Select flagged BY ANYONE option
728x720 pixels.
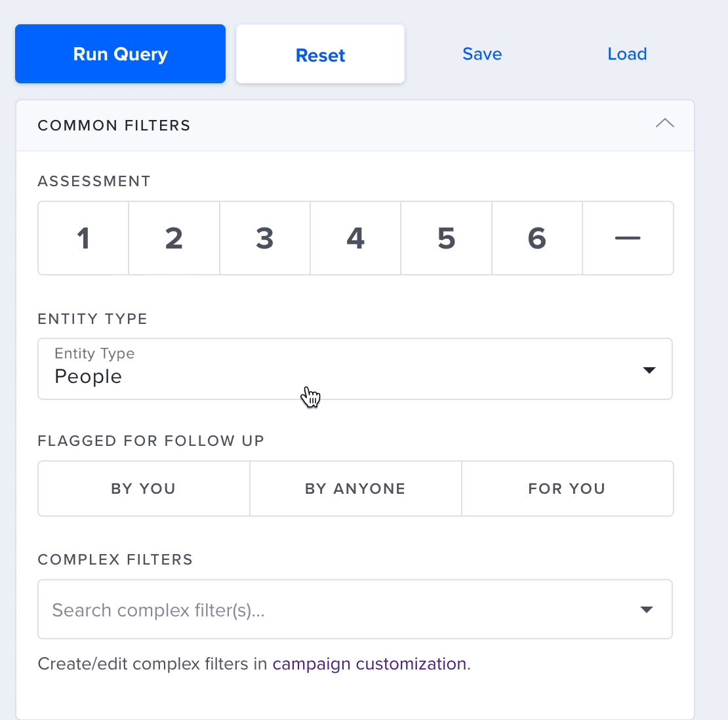coord(355,489)
